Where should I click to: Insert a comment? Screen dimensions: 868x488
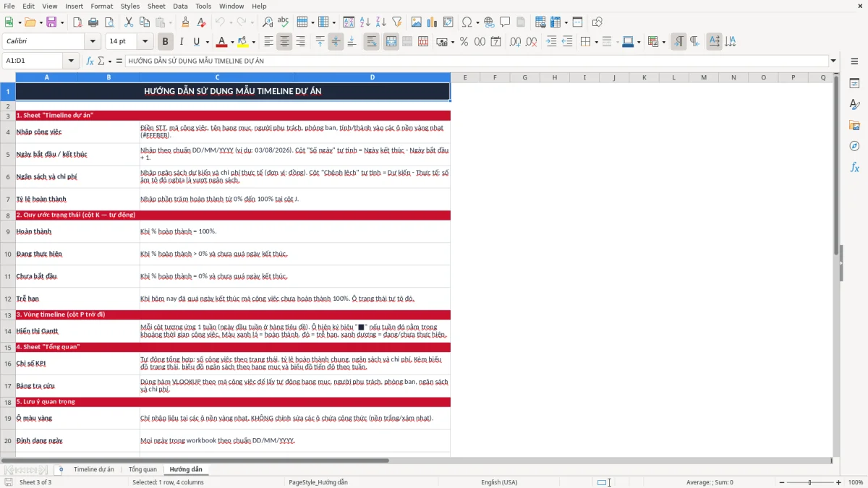coord(505,22)
